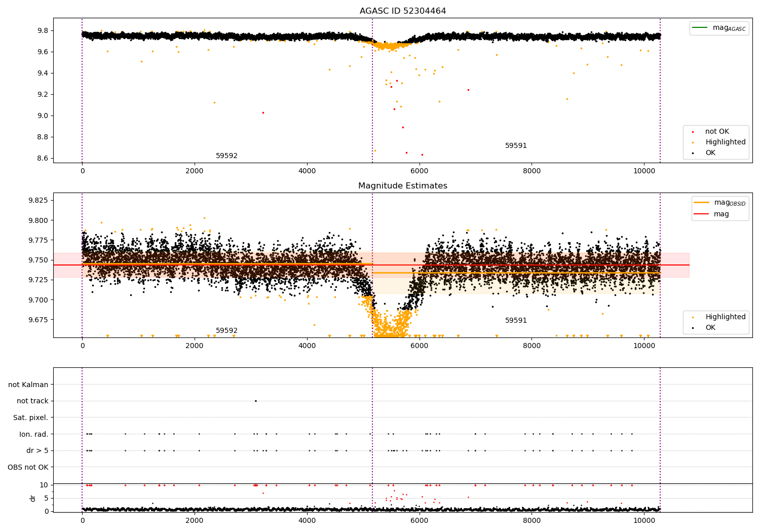The height and width of the screenshot is (532, 760).
Task: Click the 2000 x-tick under the top plot
Action: [x=195, y=171]
